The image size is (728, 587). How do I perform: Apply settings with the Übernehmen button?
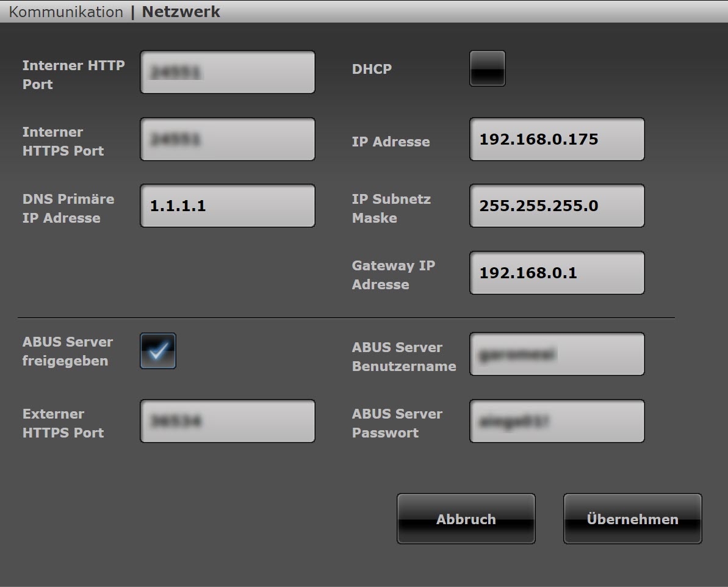(632, 519)
